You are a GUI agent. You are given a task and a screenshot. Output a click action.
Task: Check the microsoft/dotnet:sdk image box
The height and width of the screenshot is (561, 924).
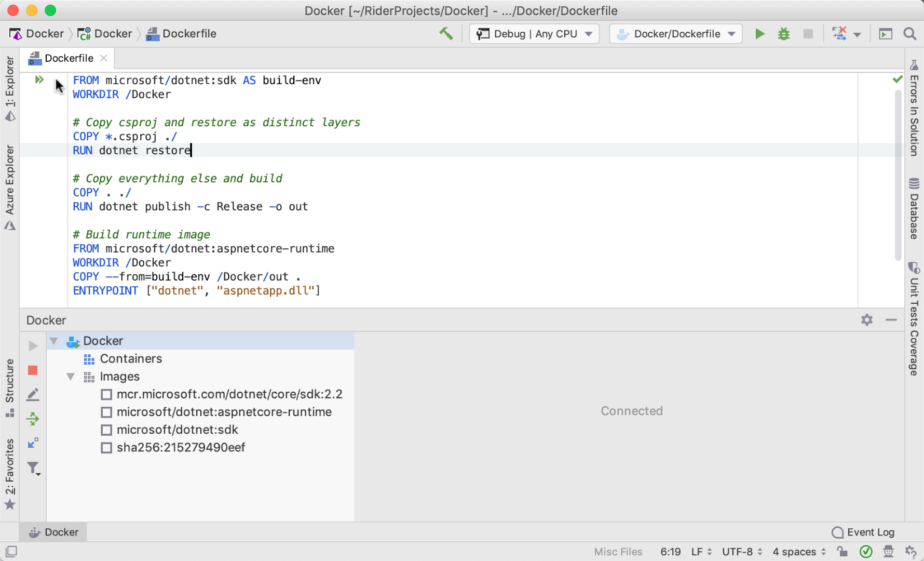tap(106, 430)
